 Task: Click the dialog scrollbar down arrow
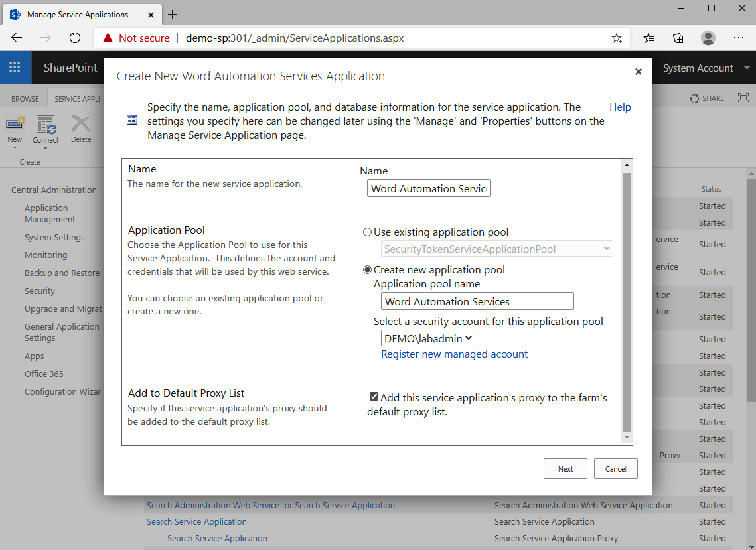pos(627,437)
